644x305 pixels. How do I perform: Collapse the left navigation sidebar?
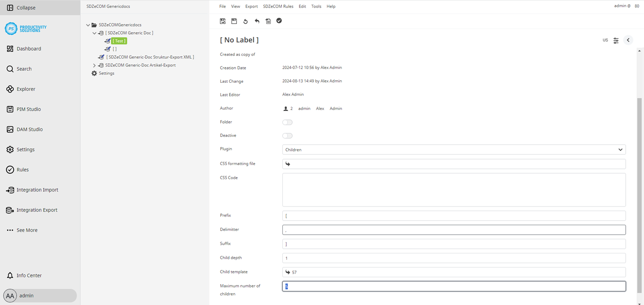(20, 7)
